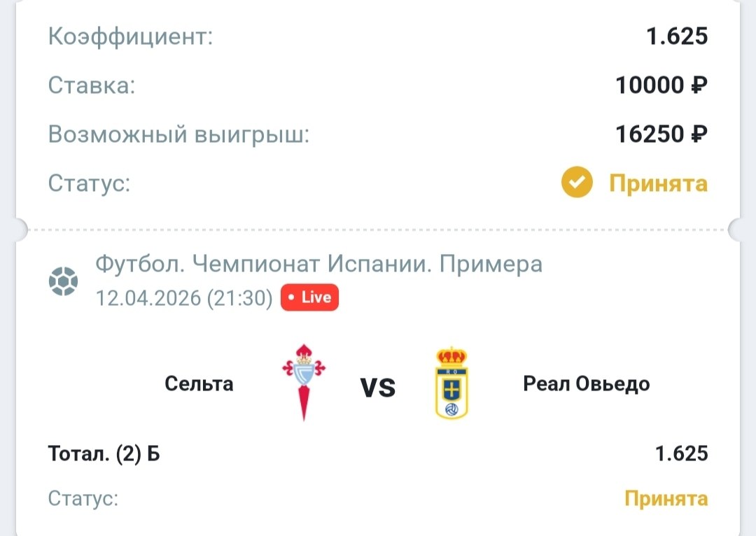Click the top 1.625 coefficient value
Image resolution: width=756 pixels, height=536 pixels.
point(678,36)
